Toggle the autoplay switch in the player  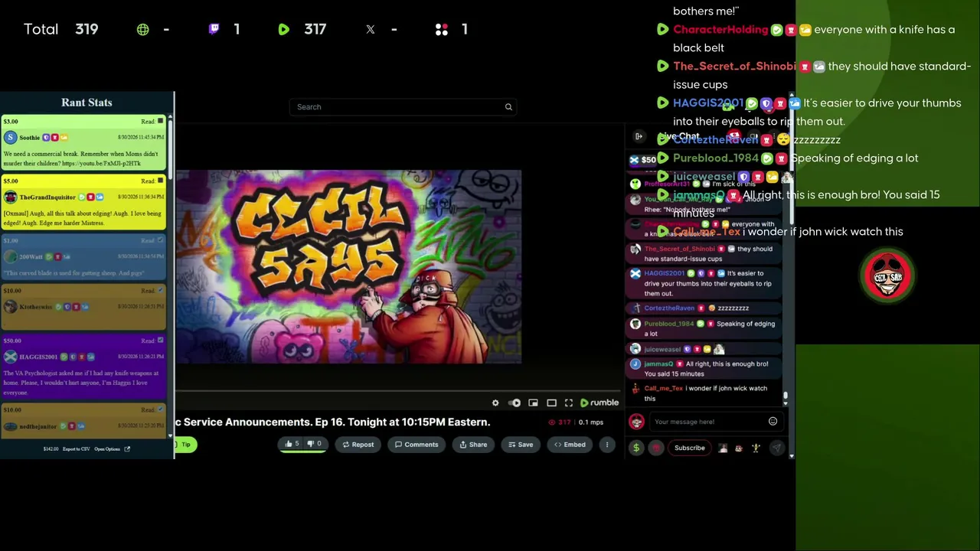click(514, 403)
